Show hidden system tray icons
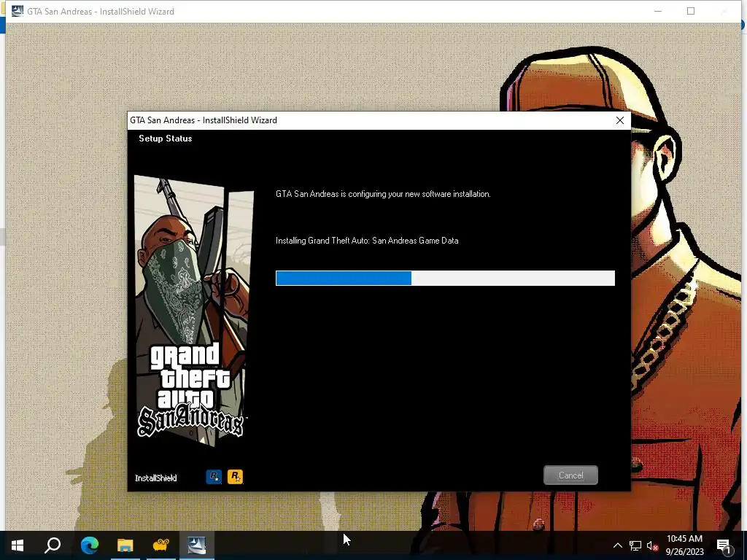The height and width of the screenshot is (560, 747). 617,545
